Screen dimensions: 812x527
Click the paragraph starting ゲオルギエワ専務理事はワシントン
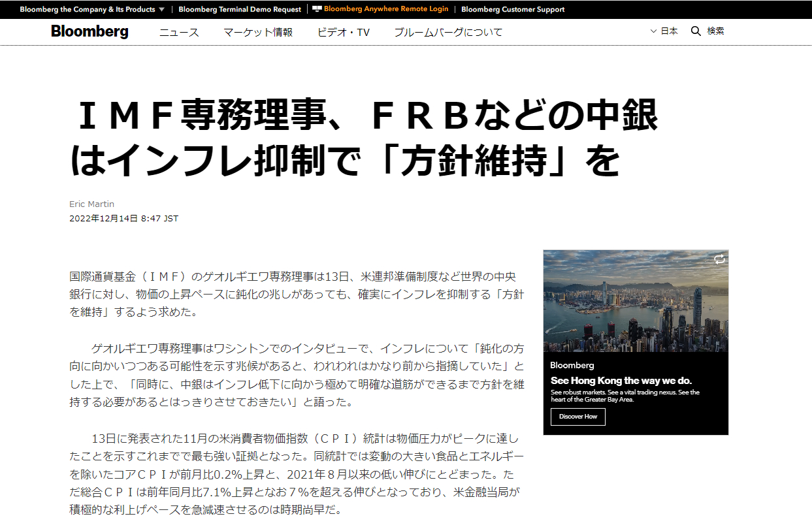coord(297,375)
